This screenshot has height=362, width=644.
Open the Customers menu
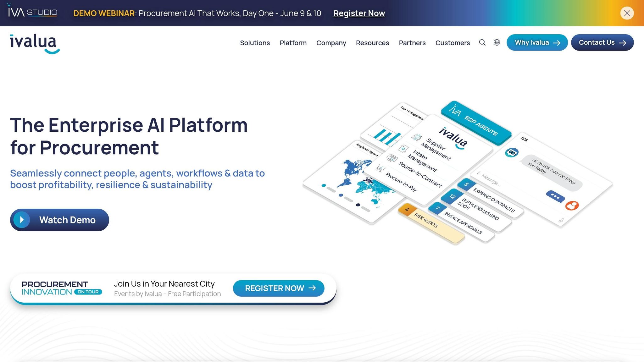pos(452,43)
